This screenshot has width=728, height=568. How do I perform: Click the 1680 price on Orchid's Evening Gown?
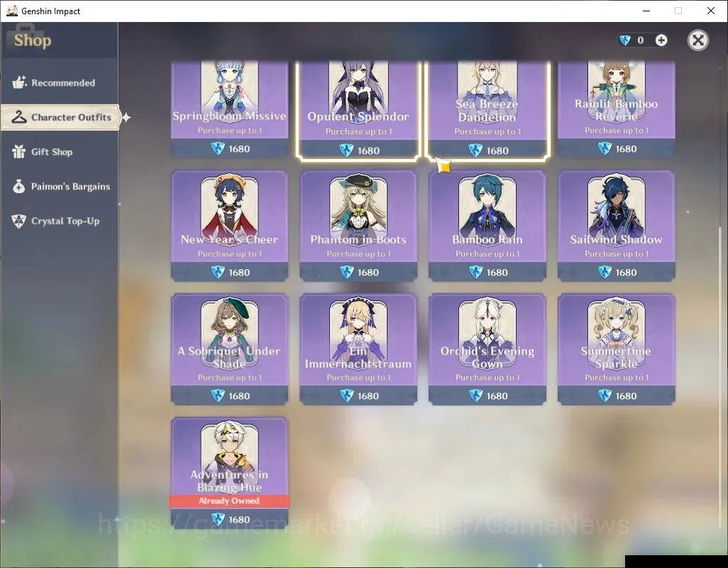point(497,396)
